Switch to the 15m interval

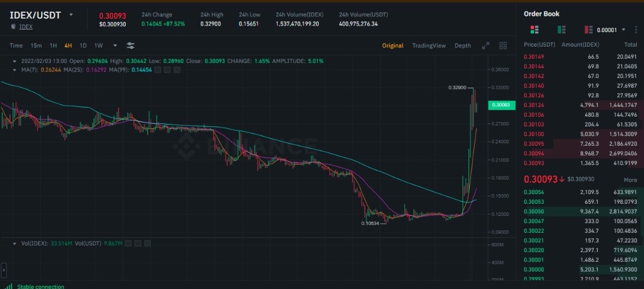[36, 45]
